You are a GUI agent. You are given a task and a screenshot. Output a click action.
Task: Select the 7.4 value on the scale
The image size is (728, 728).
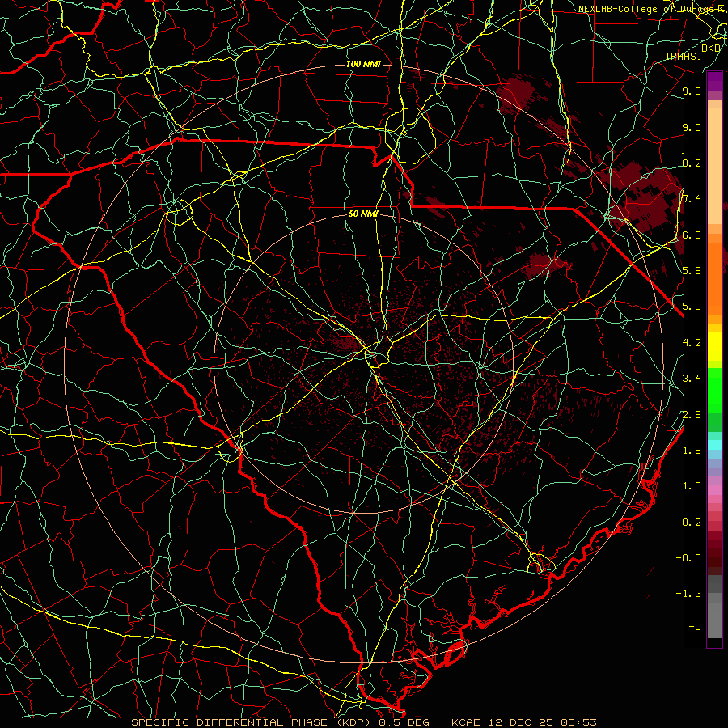coord(692,199)
